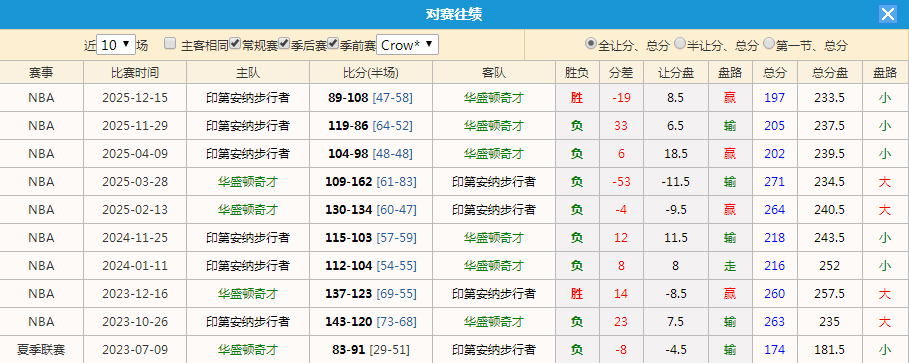909x363 pixels.
Task: Click the 让分盘 column header
Action: click(x=676, y=72)
